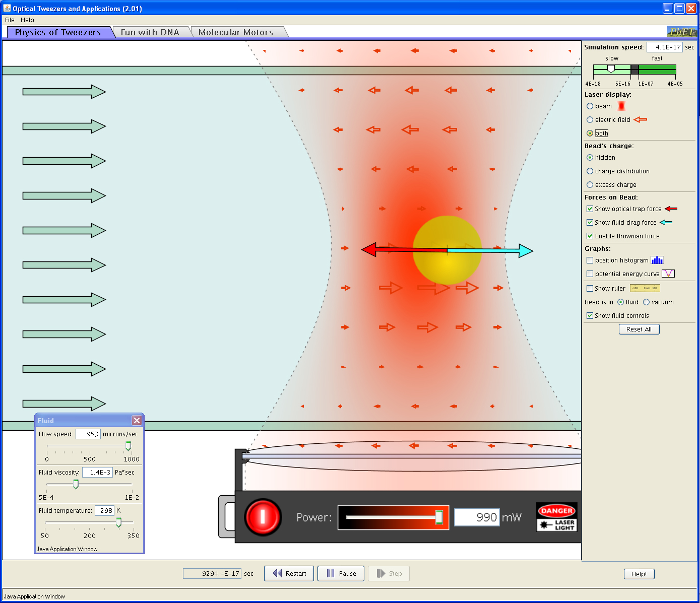
Task: Click the Reset All button
Action: tap(639, 329)
